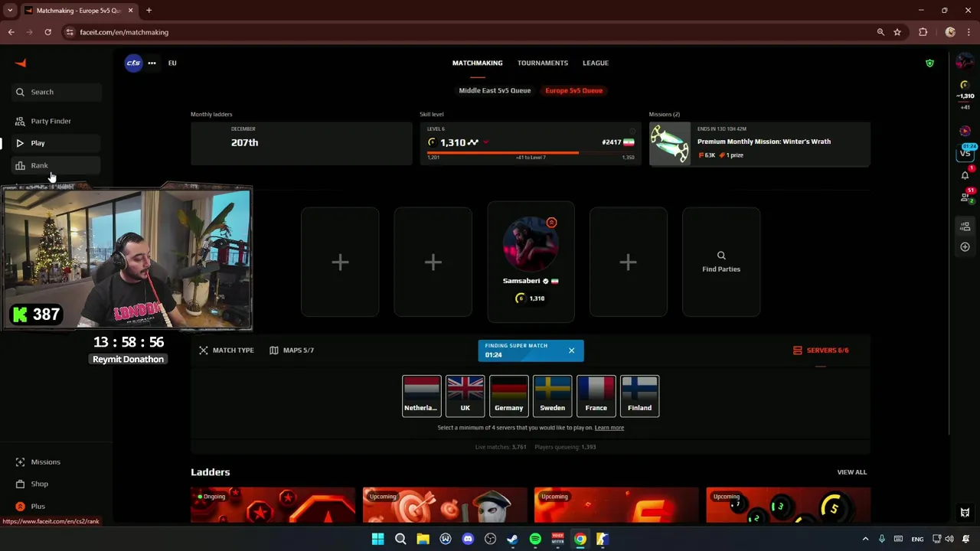Click the green anti-cheat shield icon

(929, 63)
